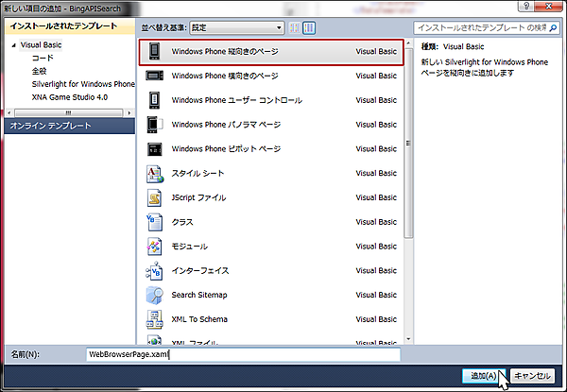The height and width of the screenshot is (392, 567).
Task: Select the module template icon
Action: click(154, 247)
